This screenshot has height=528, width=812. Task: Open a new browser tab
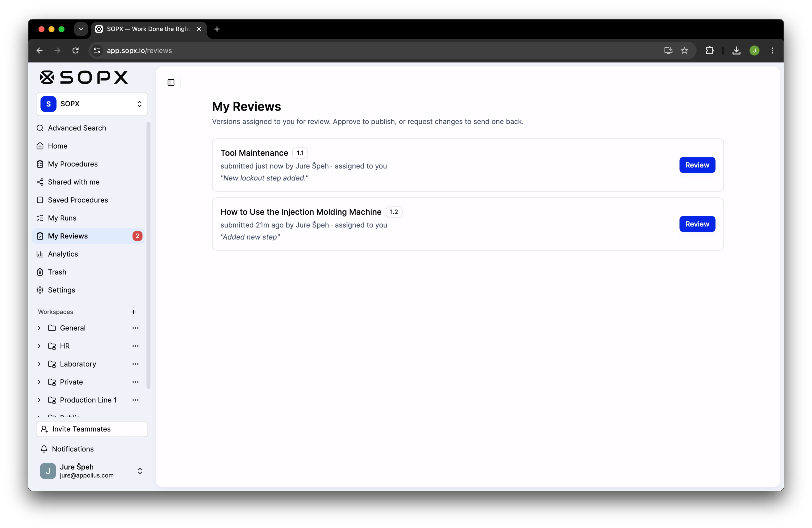[x=217, y=29]
